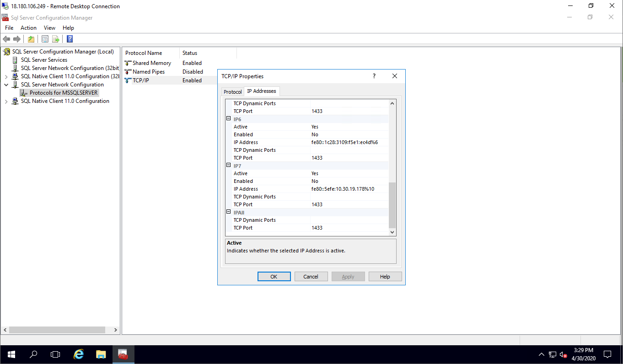Expand SQL Native Client 11.0 Configuration (32bit) node
This screenshot has height=364, width=623.
6,76
